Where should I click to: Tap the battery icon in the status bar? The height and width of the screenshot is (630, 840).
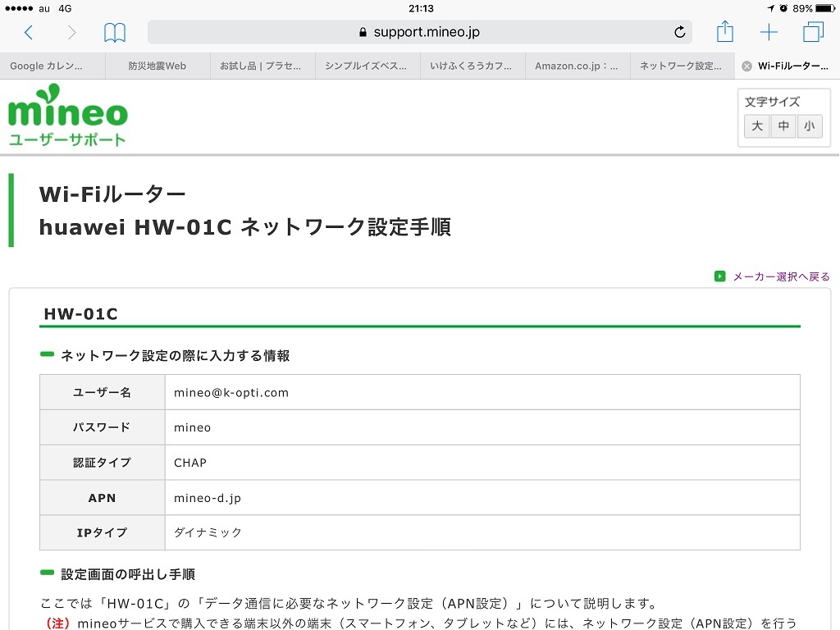(825, 8)
